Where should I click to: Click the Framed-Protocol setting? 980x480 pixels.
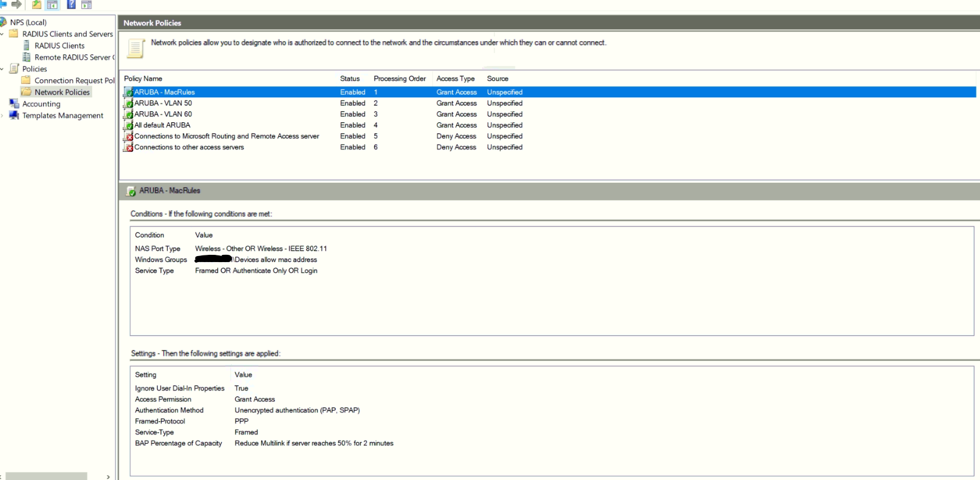pos(160,421)
